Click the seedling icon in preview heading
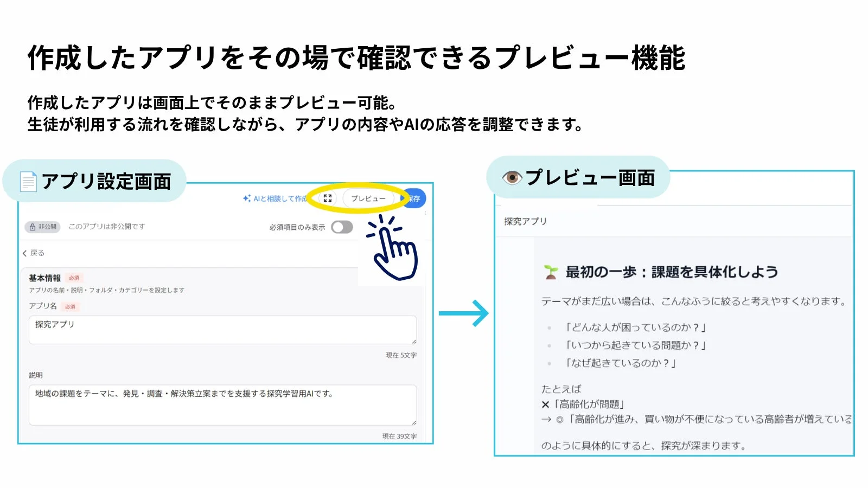 tap(551, 272)
